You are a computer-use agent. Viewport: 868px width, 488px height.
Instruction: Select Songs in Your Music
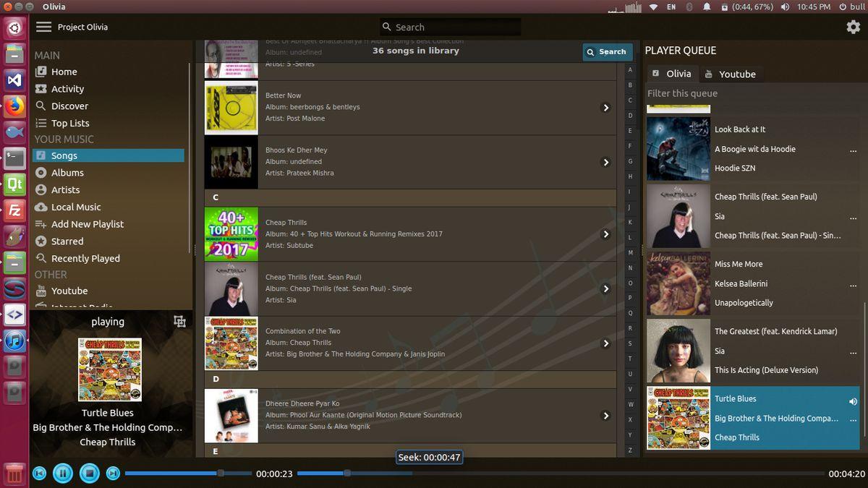coord(109,155)
